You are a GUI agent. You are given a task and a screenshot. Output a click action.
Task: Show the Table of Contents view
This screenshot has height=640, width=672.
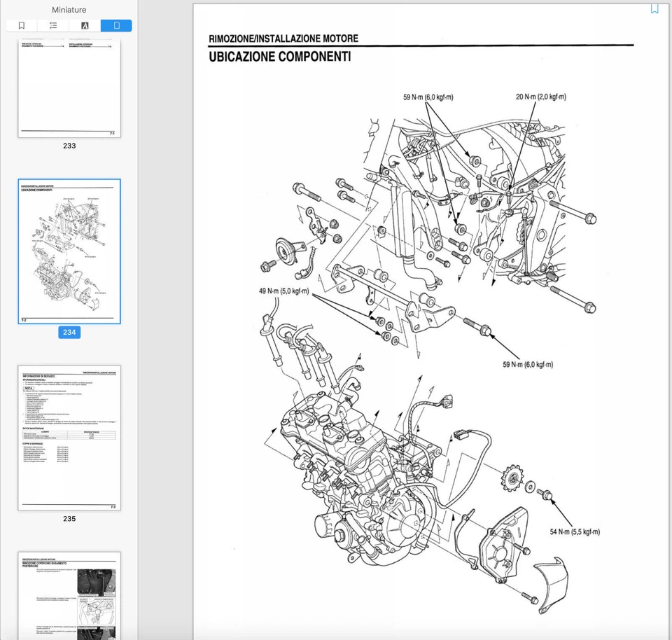52,25
